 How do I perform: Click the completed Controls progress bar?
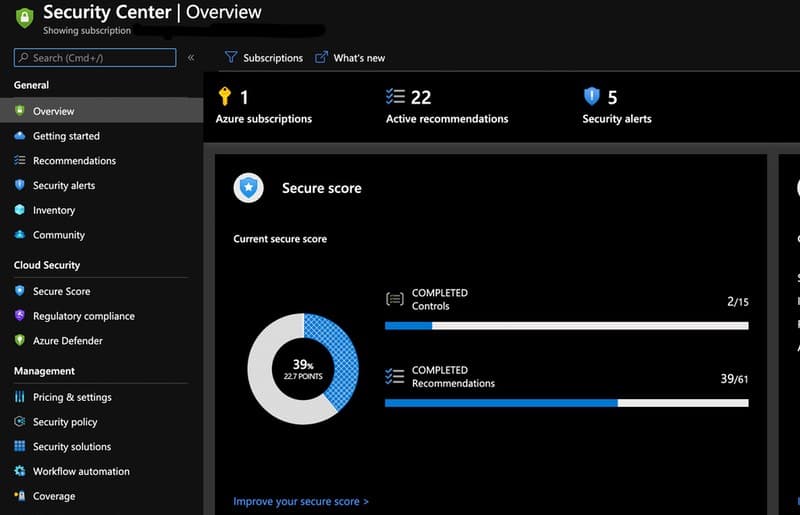[566, 325]
